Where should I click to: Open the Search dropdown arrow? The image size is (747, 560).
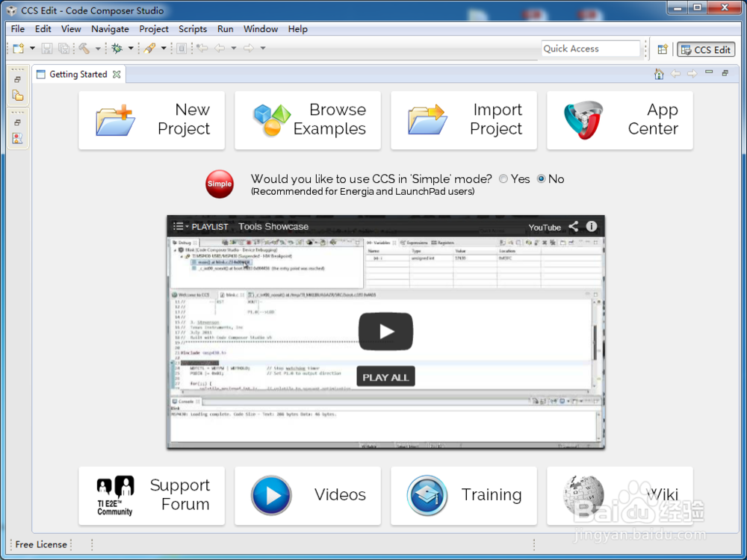pos(164,48)
